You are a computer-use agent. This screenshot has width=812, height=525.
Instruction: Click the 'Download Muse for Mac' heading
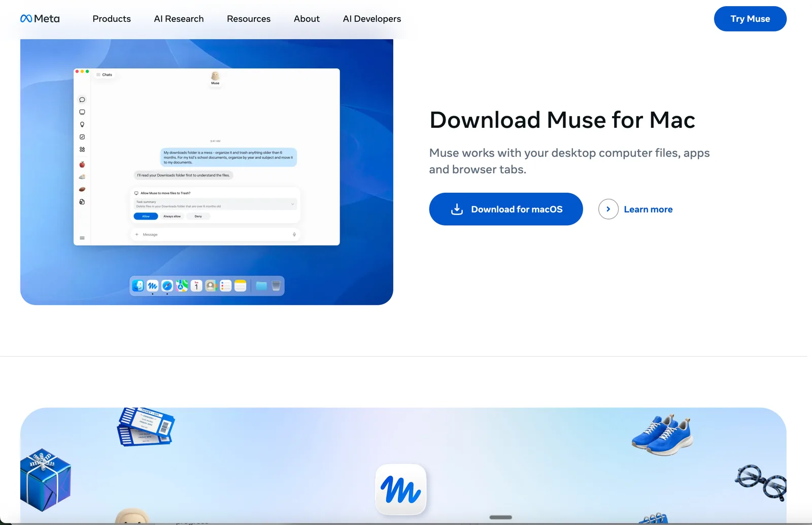pyautogui.click(x=562, y=120)
